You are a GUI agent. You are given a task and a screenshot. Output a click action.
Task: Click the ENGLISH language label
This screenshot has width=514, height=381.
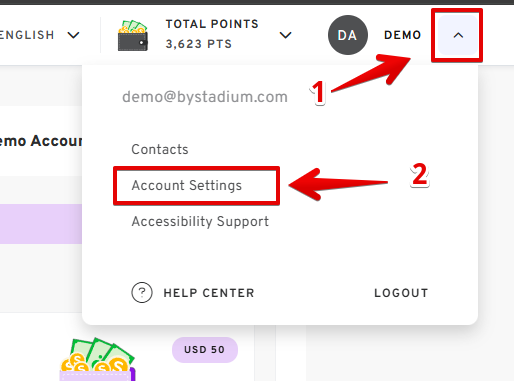(27, 35)
